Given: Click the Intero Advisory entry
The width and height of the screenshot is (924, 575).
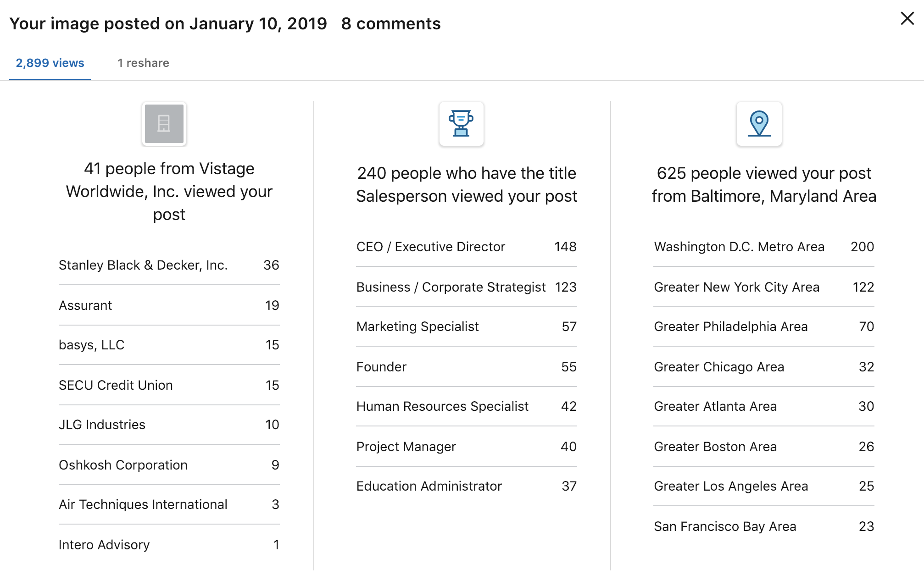Looking at the screenshot, I should coord(169,545).
